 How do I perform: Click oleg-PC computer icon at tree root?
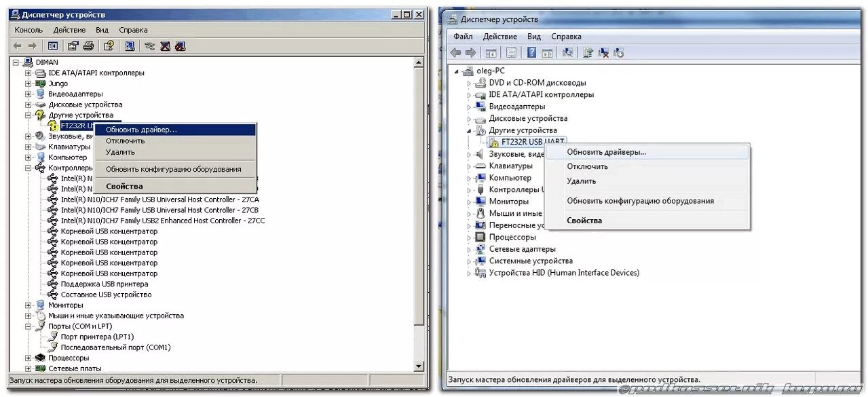tap(468, 71)
